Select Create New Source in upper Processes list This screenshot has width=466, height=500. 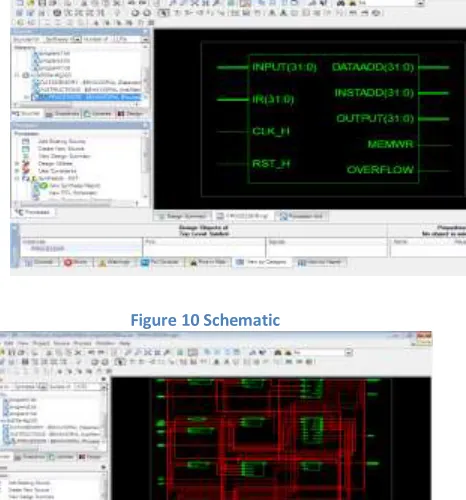pyautogui.click(x=61, y=149)
